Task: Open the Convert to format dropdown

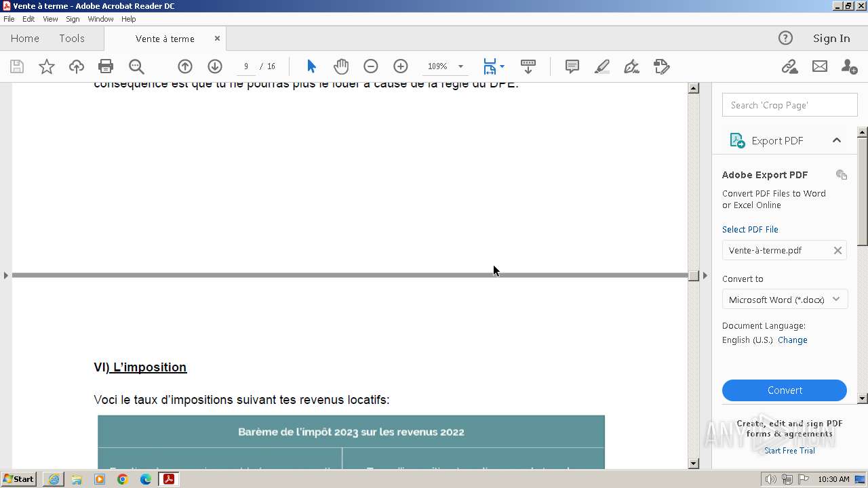Action: [x=785, y=300]
